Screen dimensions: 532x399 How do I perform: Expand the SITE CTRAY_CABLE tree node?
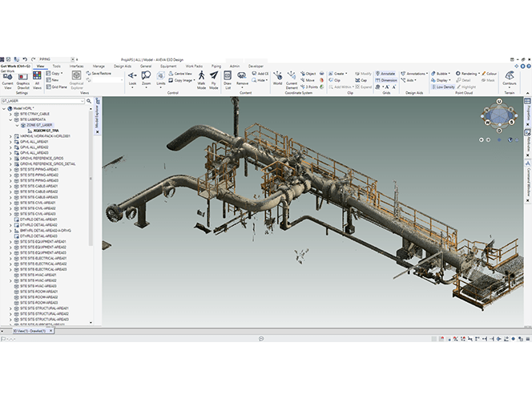(10, 114)
